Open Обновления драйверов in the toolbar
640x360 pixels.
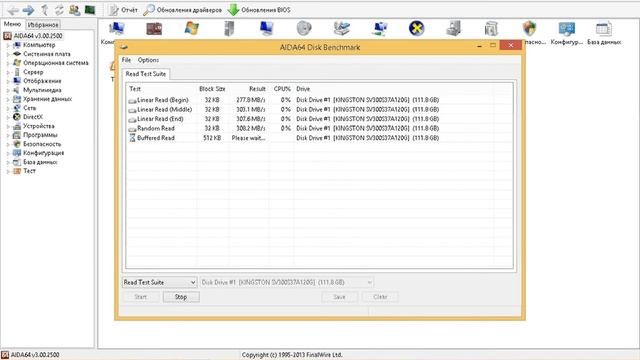pyautogui.click(x=183, y=10)
